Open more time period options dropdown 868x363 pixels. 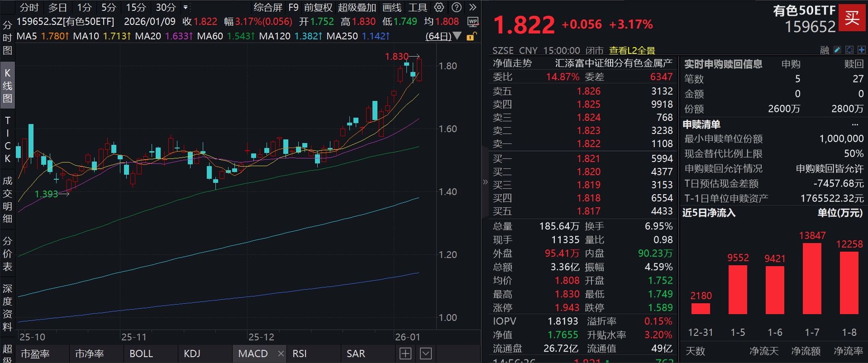pos(186,7)
